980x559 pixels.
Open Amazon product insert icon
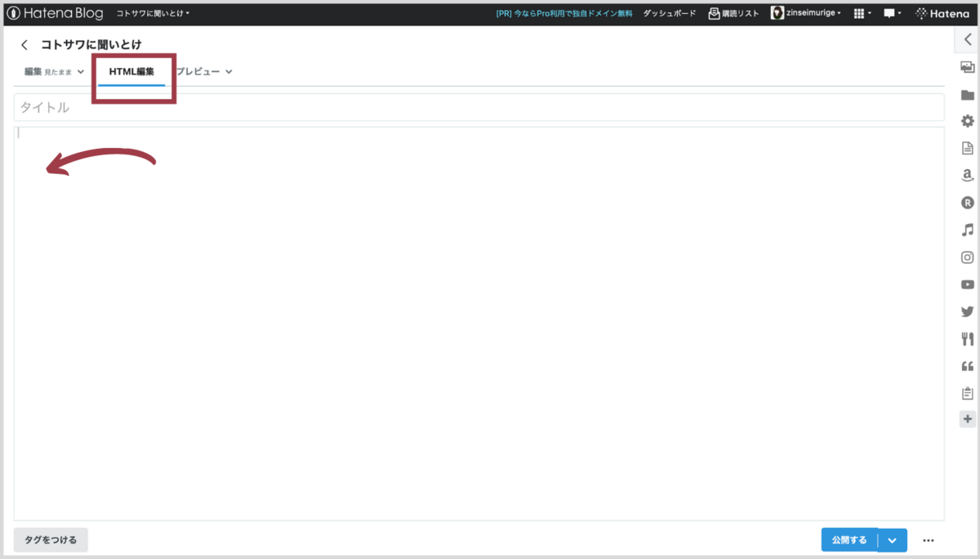[x=967, y=175]
